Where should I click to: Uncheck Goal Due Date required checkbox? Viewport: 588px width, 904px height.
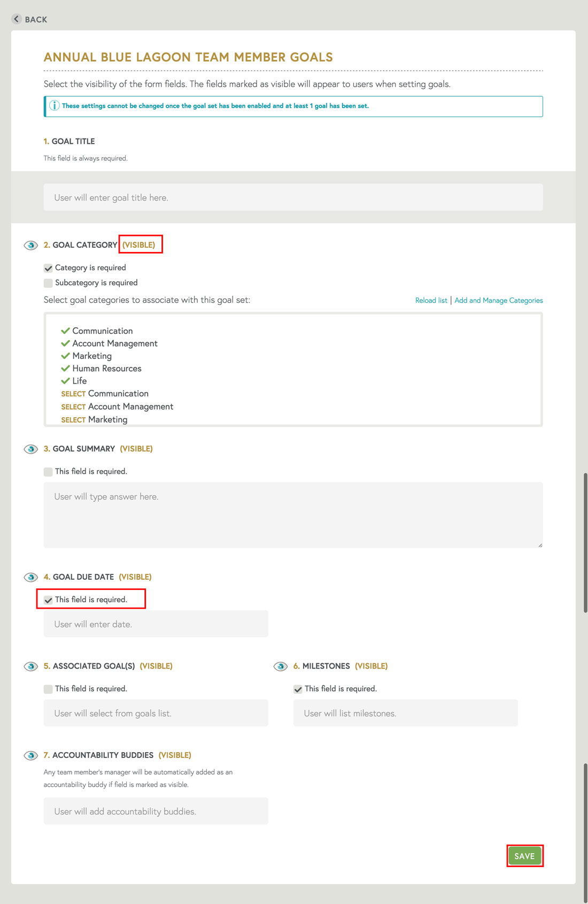pos(48,600)
